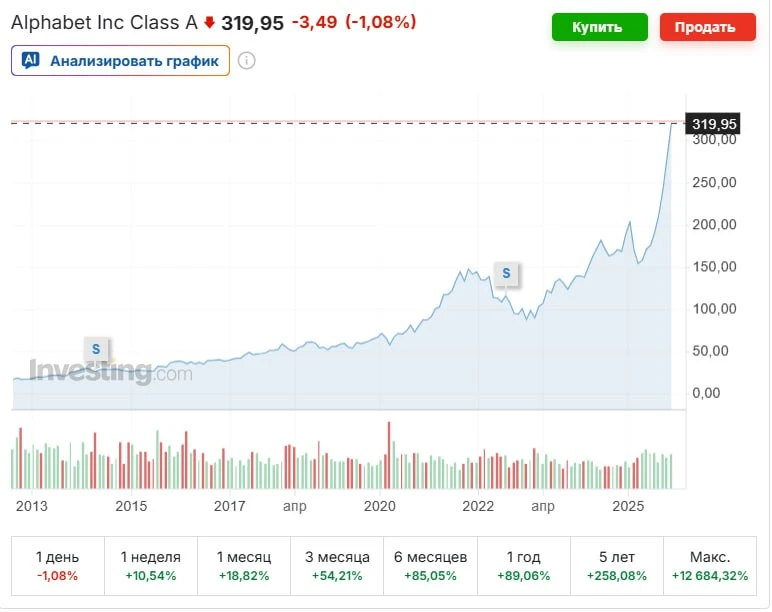The image size is (772, 612).
Task: Click the 319,95 current price label
Action: click(x=714, y=124)
